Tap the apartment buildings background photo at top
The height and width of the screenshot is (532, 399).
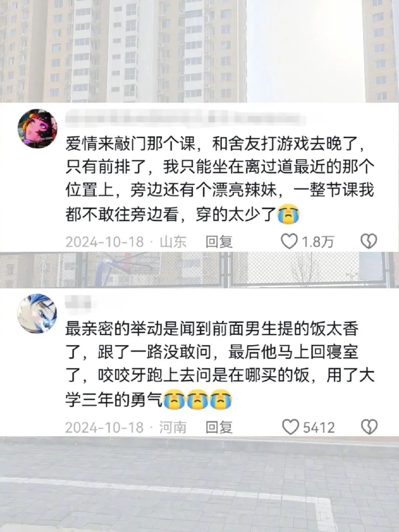click(199, 51)
